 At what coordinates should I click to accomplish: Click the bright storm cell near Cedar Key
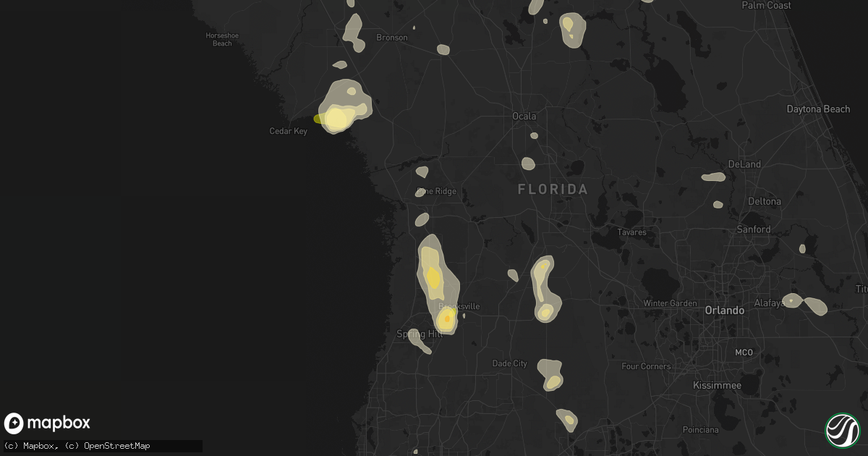click(336, 118)
